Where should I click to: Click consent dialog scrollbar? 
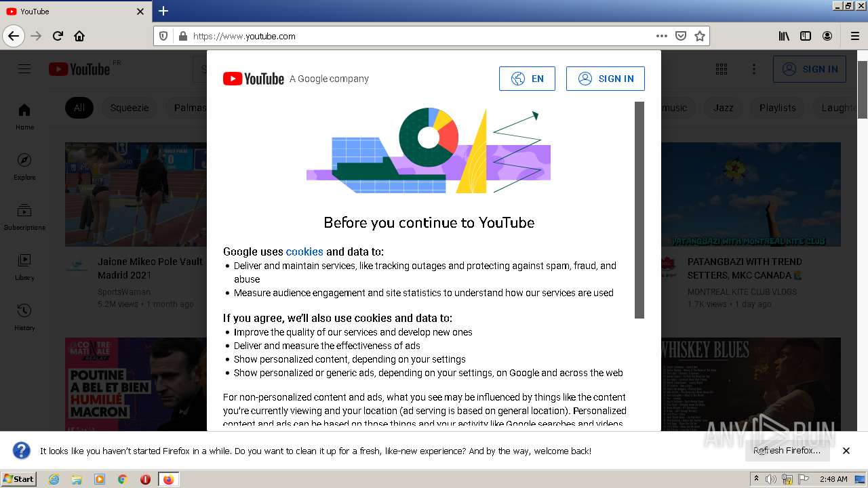tap(639, 210)
